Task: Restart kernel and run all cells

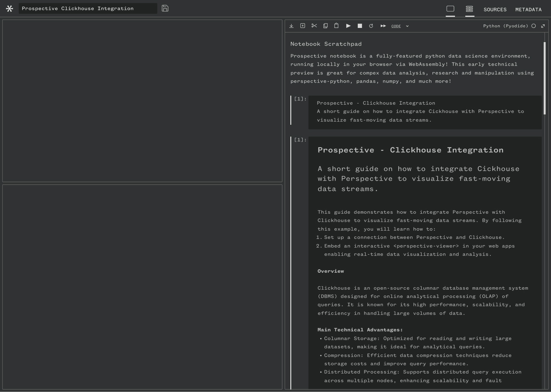Action: [383, 26]
